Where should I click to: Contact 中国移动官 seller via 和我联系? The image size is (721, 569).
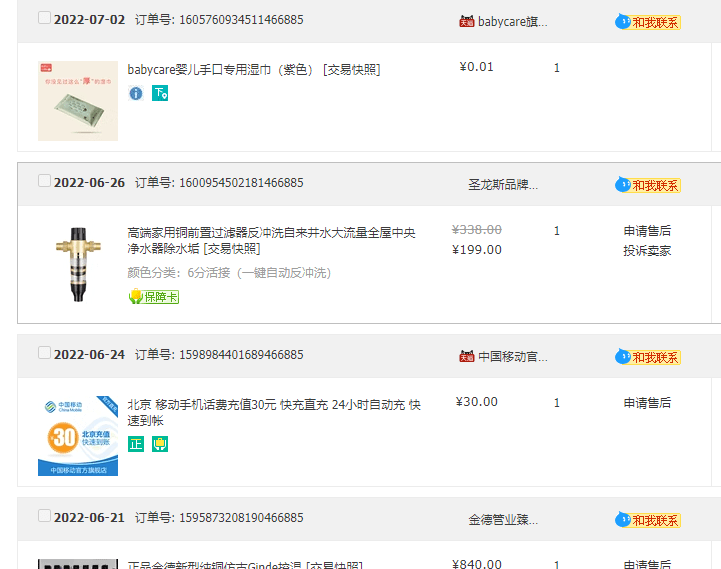point(648,357)
